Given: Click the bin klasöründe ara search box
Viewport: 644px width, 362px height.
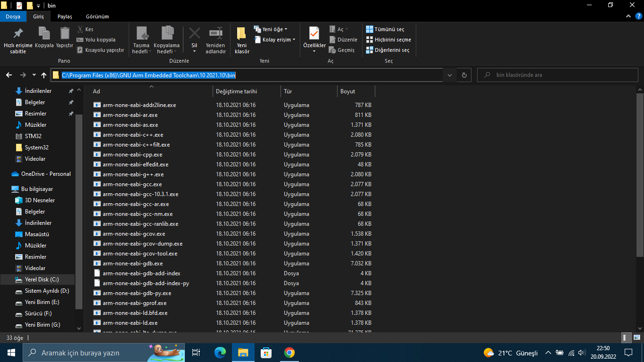Looking at the screenshot, I should tap(558, 75).
